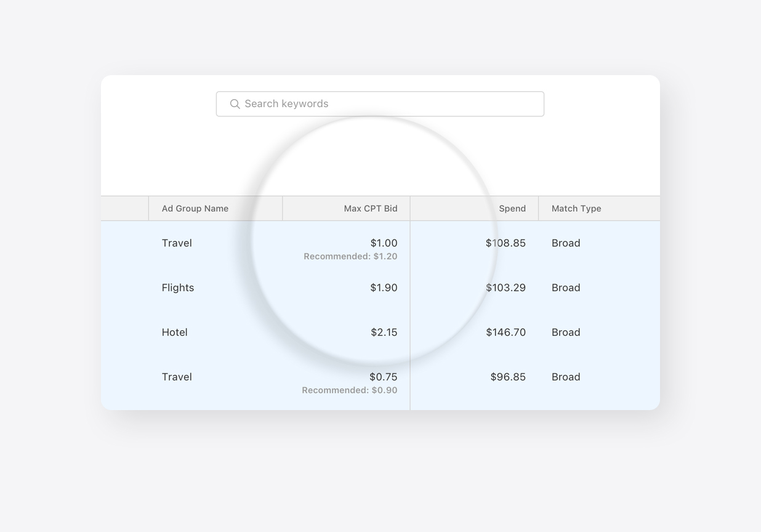
Task: Click the $1.00 Max CPT Bid value
Action: click(x=384, y=243)
